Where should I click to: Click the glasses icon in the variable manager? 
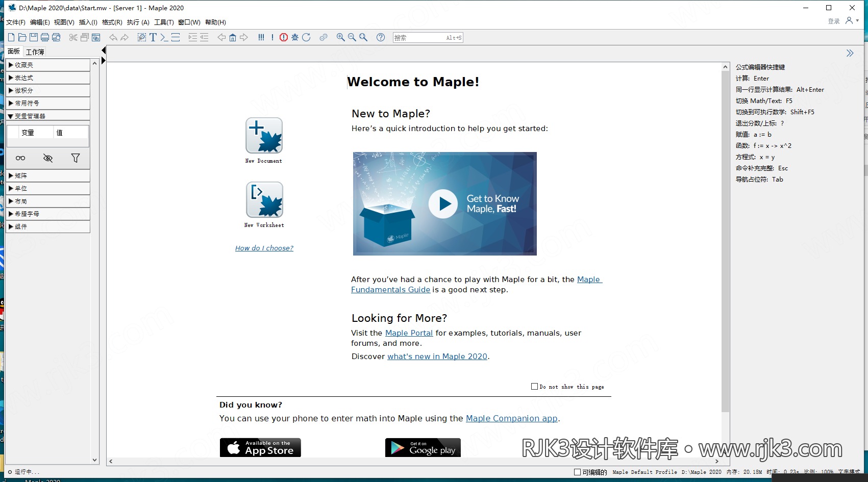pos(20,158)
